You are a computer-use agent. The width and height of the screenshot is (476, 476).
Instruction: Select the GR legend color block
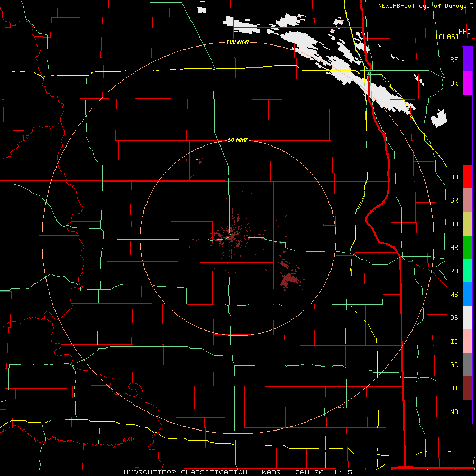click(467, 200)
